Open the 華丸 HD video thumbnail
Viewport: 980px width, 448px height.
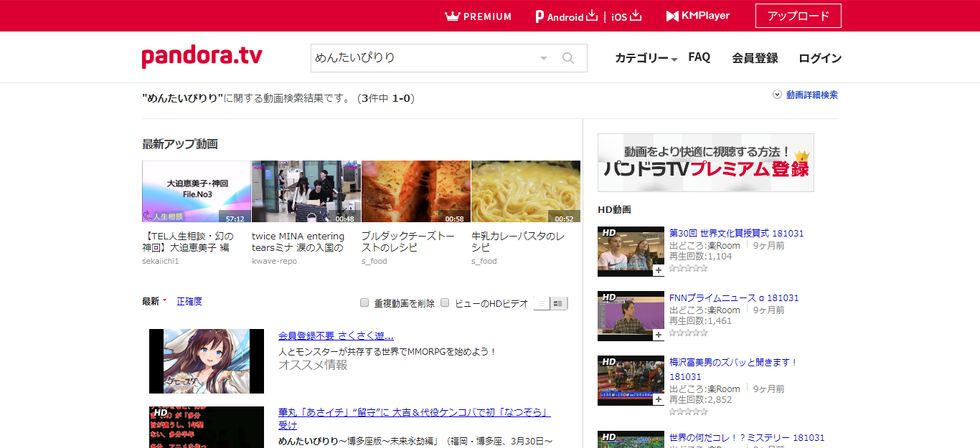coord(207,427)
